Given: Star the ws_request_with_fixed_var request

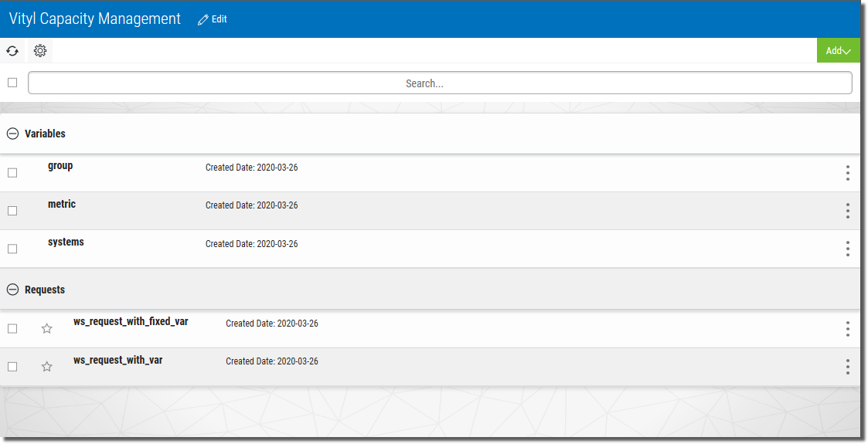Looking at the screenshot, I should click(46, 329).
